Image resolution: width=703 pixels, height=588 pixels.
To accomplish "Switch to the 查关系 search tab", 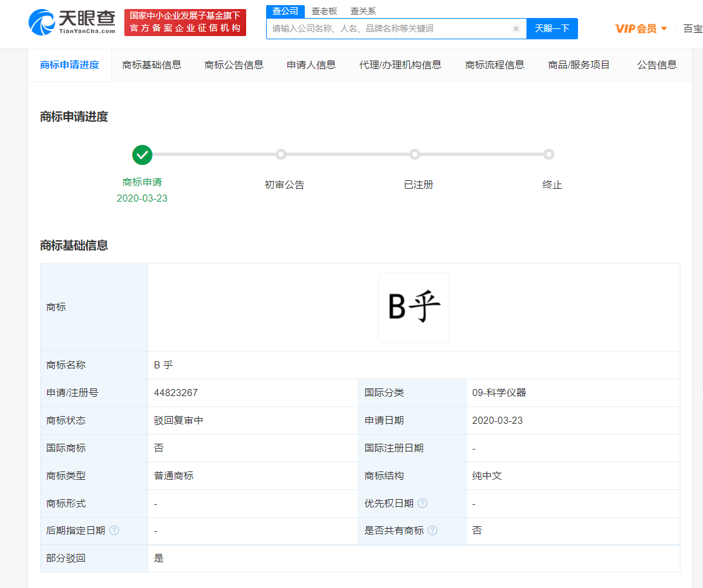I will (x=363, y=11).
